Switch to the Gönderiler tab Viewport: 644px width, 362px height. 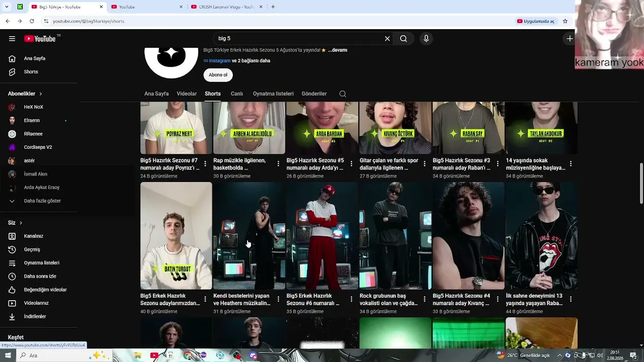(x=314, y=94)
